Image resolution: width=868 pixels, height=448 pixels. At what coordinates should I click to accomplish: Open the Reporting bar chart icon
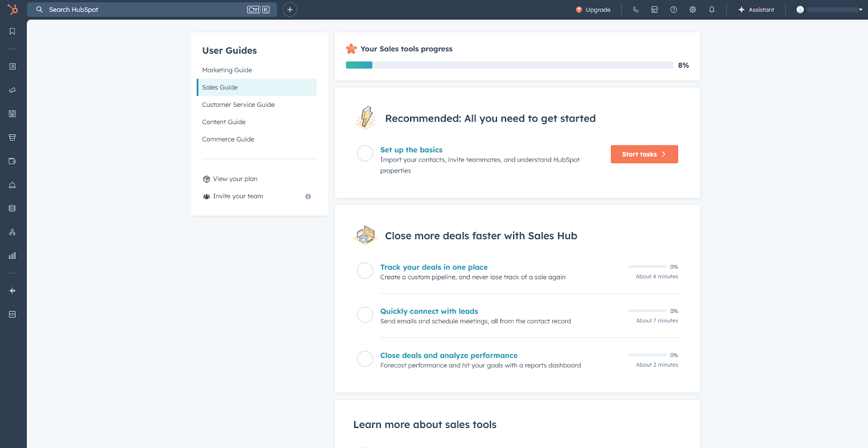[12, 255]
